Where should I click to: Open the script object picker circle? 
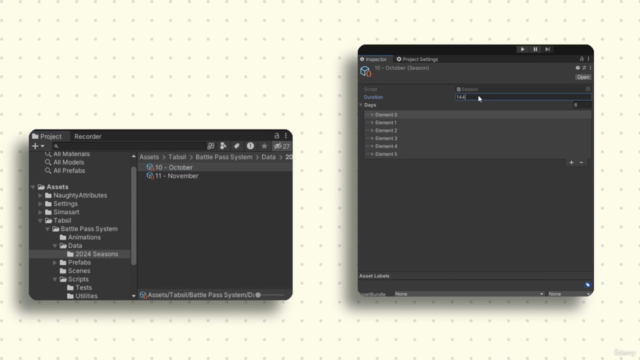[x=588, y=89]
